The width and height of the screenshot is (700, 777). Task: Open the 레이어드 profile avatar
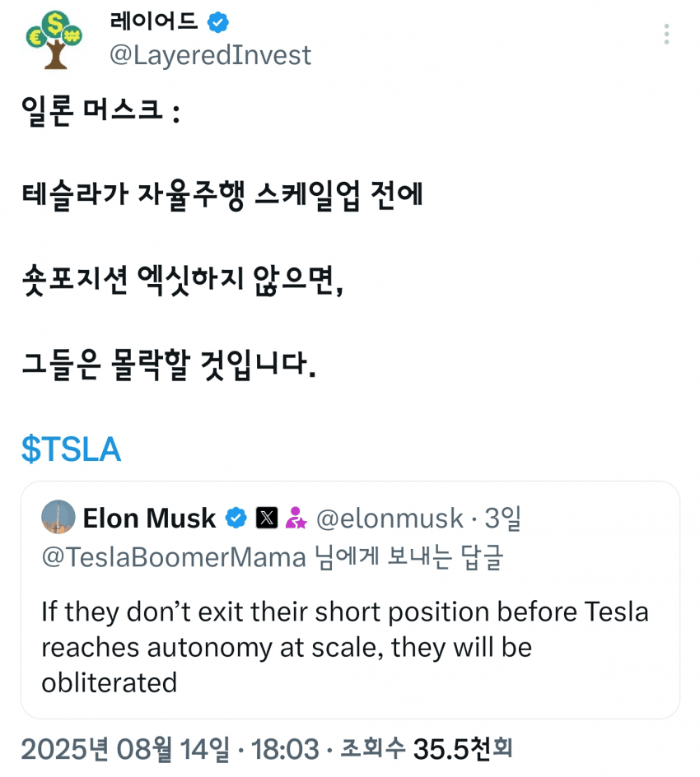click(55, 39)
